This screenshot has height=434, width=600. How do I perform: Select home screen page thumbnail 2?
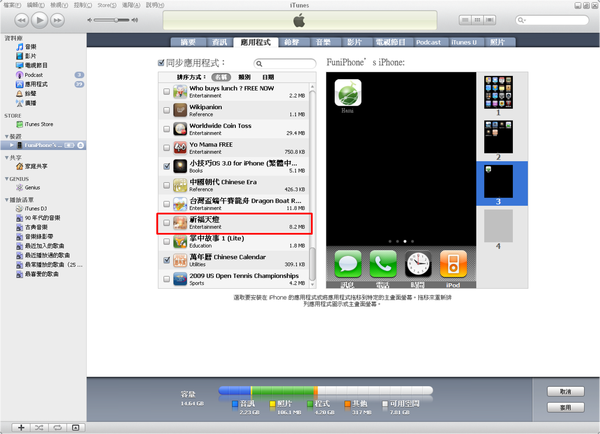pos(498,137)
